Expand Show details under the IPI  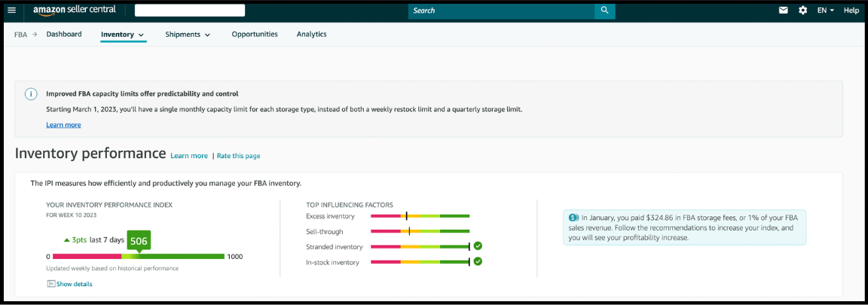tap(70, 284)
